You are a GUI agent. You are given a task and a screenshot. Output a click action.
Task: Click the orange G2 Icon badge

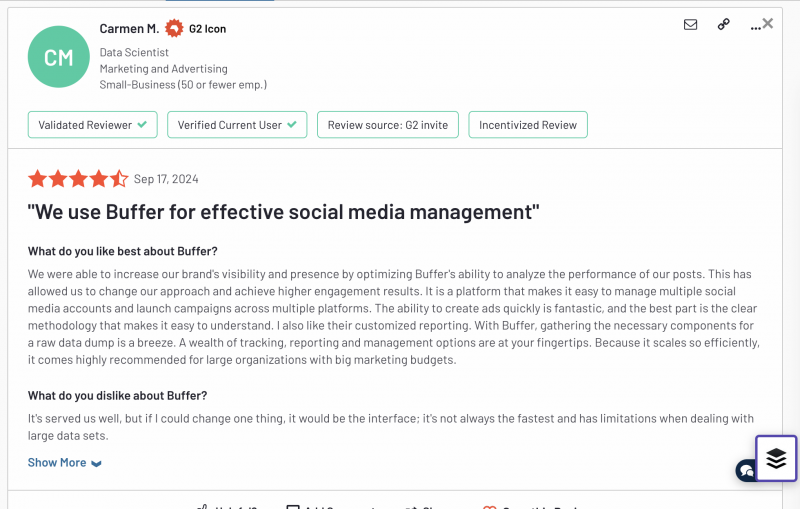174,28
